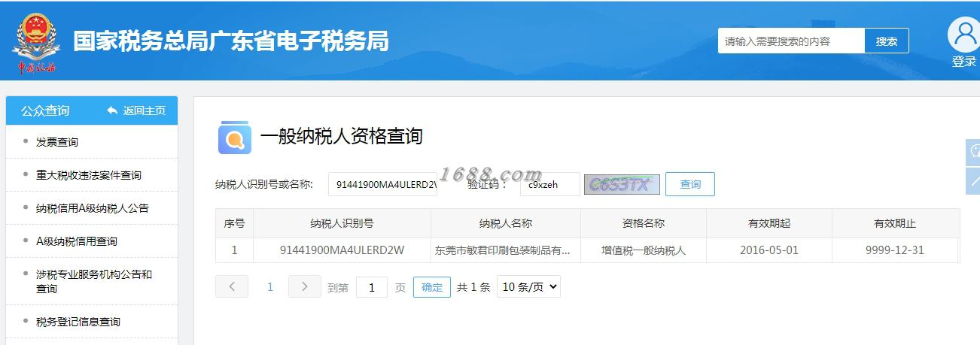Go to previous page with left chevron
The height and width of the screenshot is (345, 980).
[232, 286]
